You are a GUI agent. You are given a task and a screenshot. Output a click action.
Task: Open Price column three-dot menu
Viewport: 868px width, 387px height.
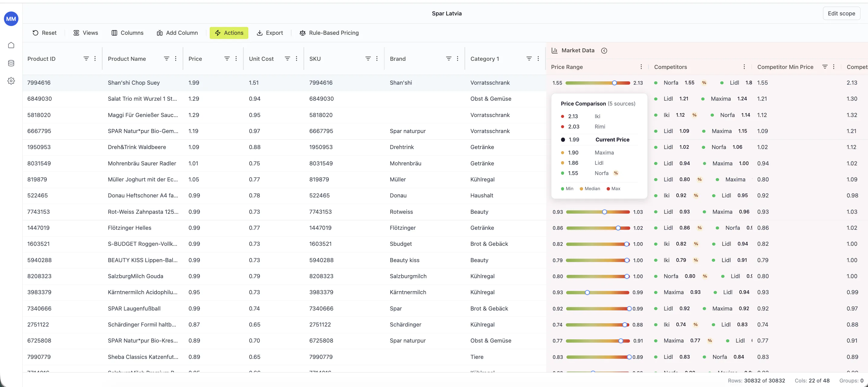[x=236, y=59]
